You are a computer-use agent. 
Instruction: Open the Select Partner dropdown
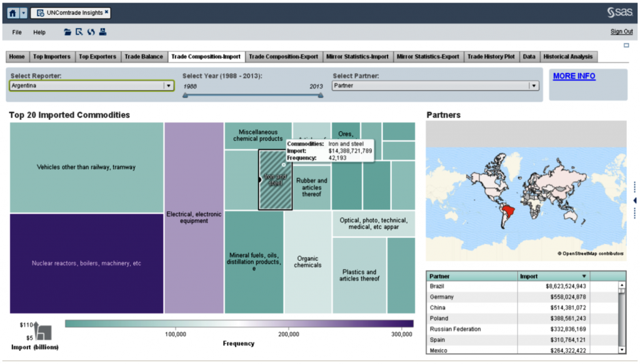coord(534,85)
